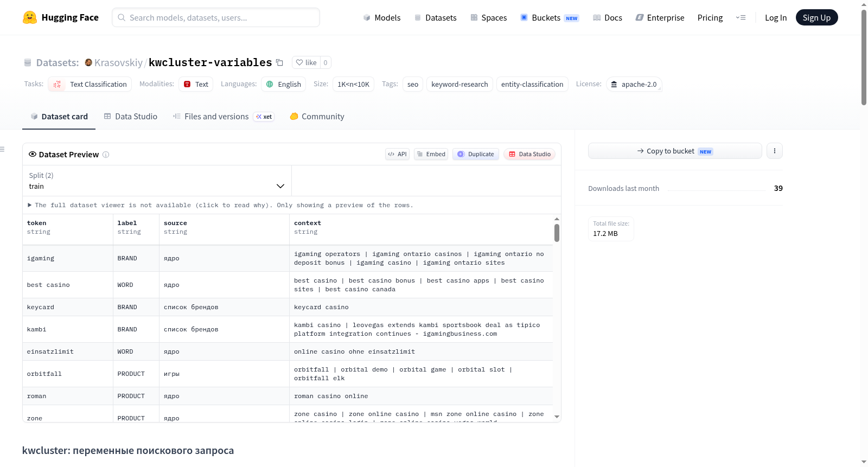Click the seo tag

tap(413, 84)
